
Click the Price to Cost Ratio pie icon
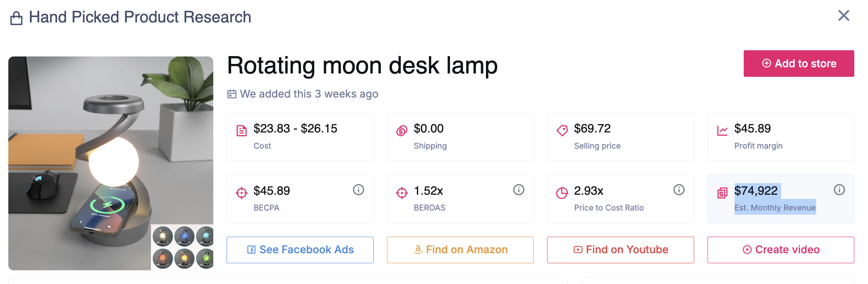pos(562,192)
